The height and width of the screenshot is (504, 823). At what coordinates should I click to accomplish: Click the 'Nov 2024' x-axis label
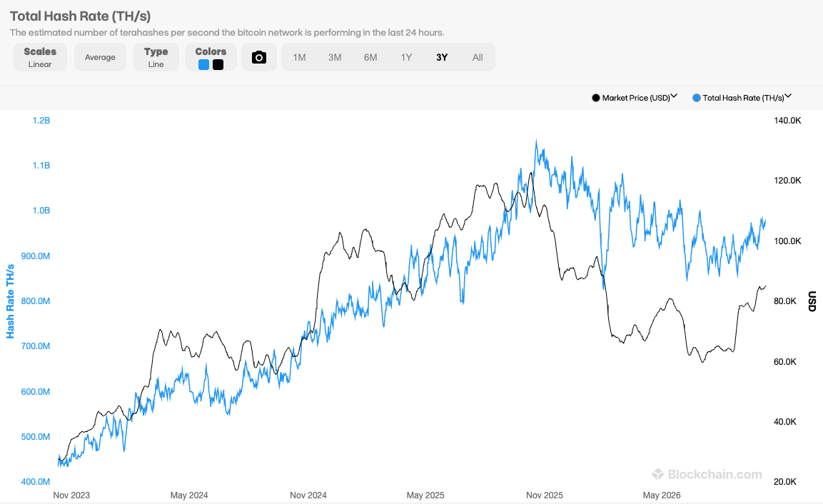point(308,495)
